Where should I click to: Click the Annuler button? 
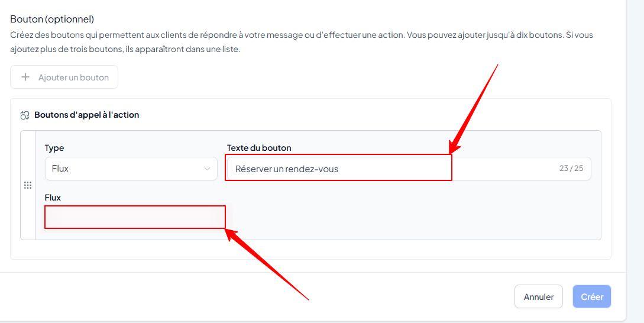pyautogui.click(x=539, y=297)
